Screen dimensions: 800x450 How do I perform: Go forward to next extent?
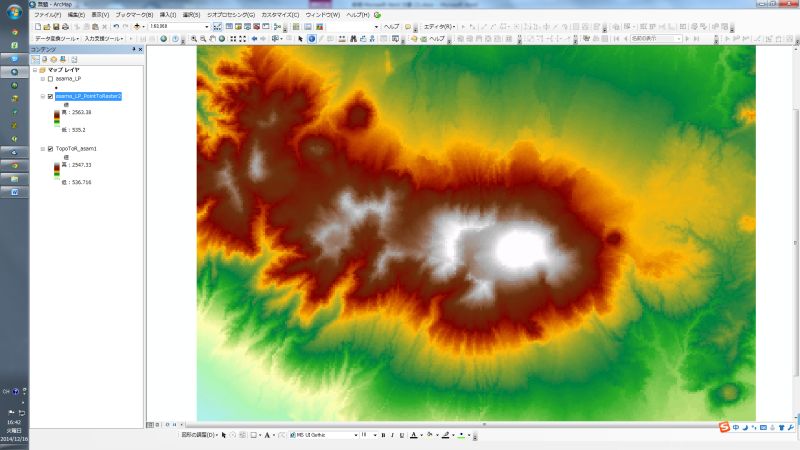click(263, 39)
